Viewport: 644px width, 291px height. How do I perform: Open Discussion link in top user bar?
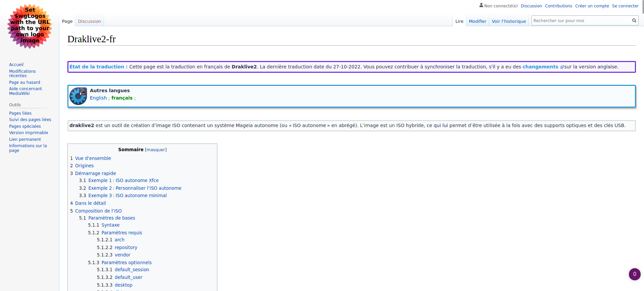pos(531,6)
